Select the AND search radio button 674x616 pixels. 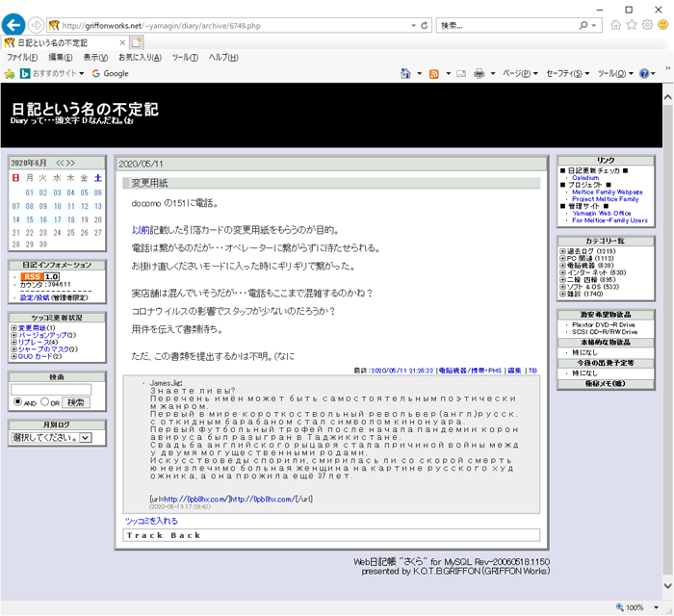click(15, 402)
